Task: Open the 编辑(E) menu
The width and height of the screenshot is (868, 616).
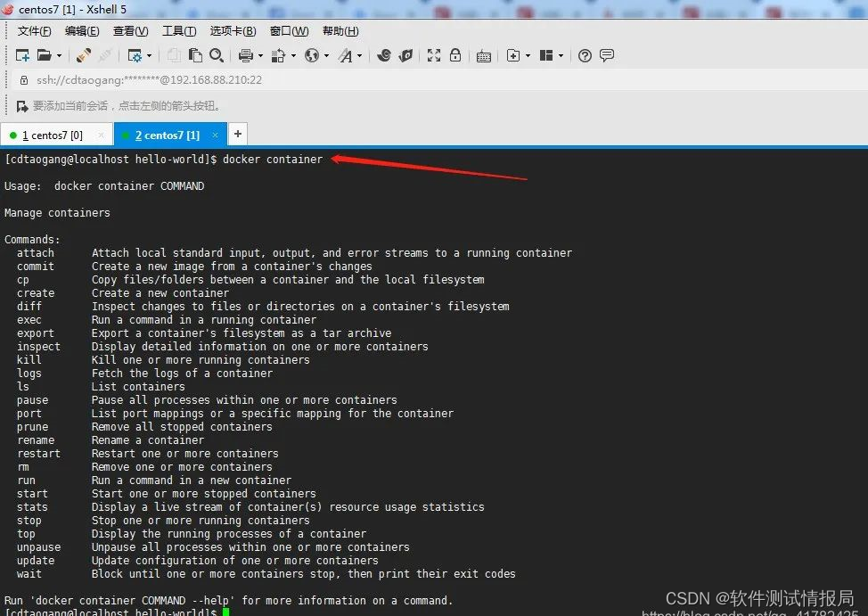Action: 82,31
